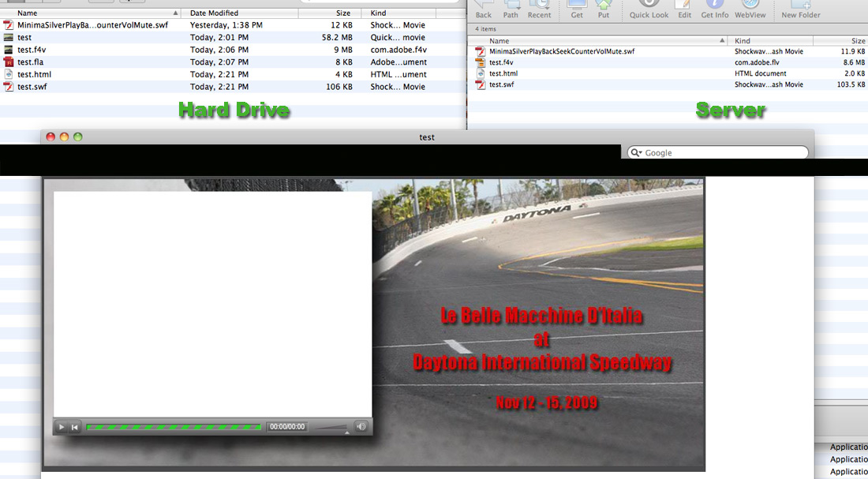Sort server list by Kind column
Screen dimensions: 868x479
pos(770,40)
